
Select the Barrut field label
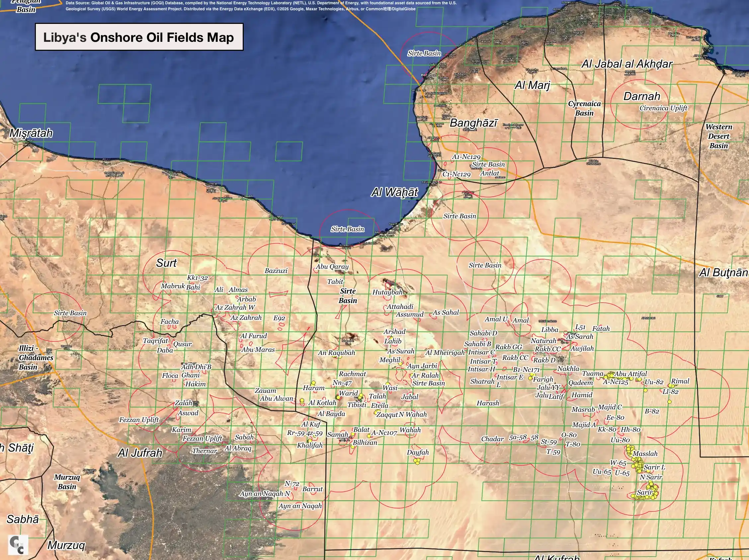(x=312, y=489)
